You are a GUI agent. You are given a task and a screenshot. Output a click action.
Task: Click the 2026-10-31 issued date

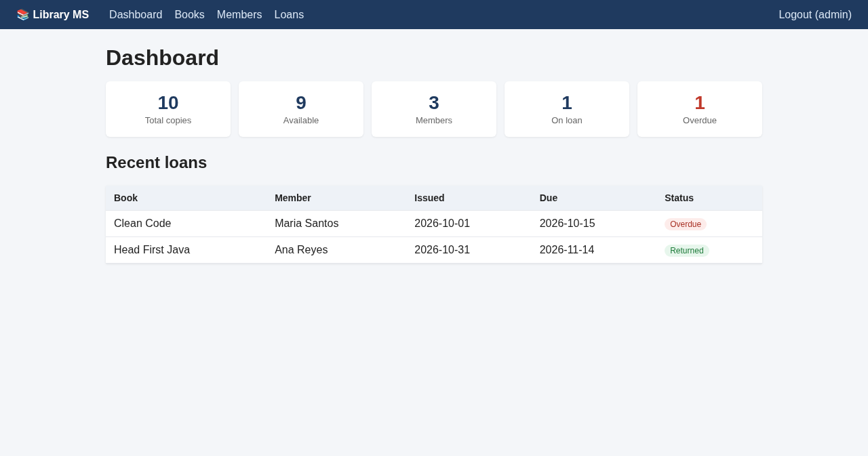[442, 250]
